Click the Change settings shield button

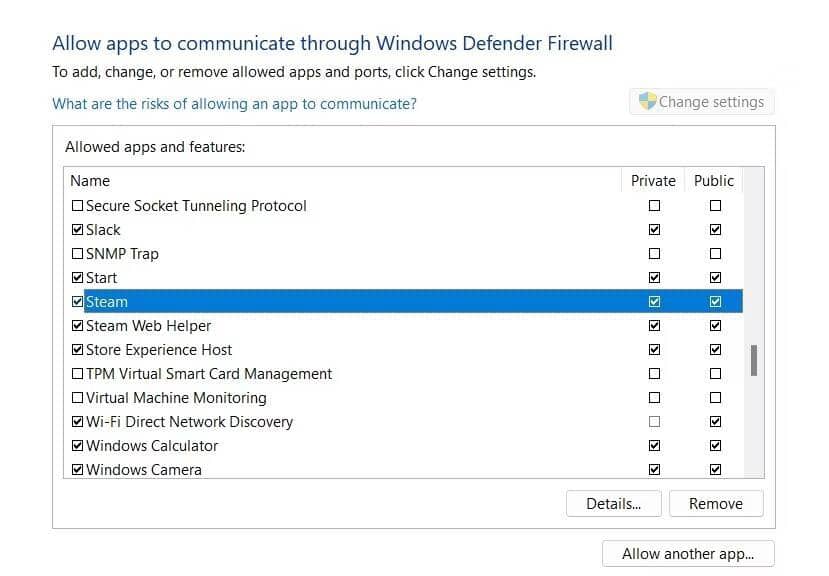tap(701, 102)
